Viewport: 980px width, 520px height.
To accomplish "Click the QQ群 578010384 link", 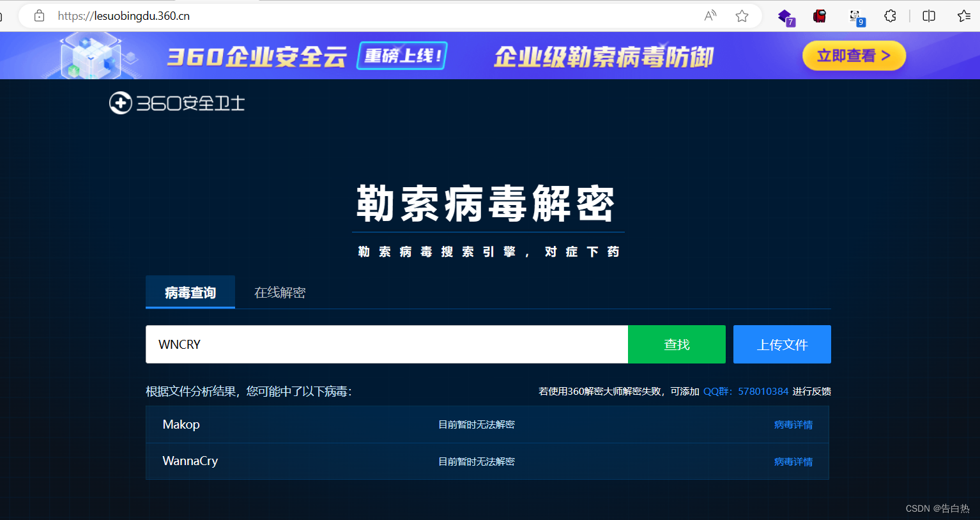I will point(746,391).
